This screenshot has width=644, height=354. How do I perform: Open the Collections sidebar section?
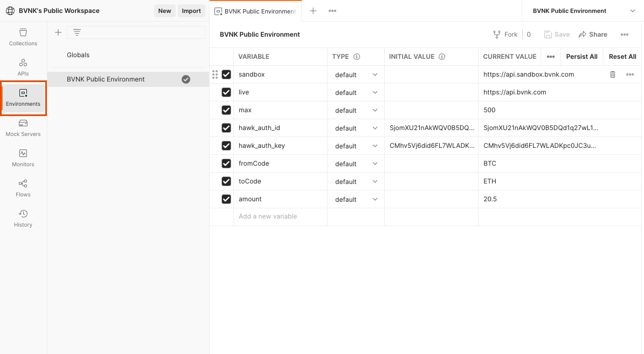click(23, 37)
